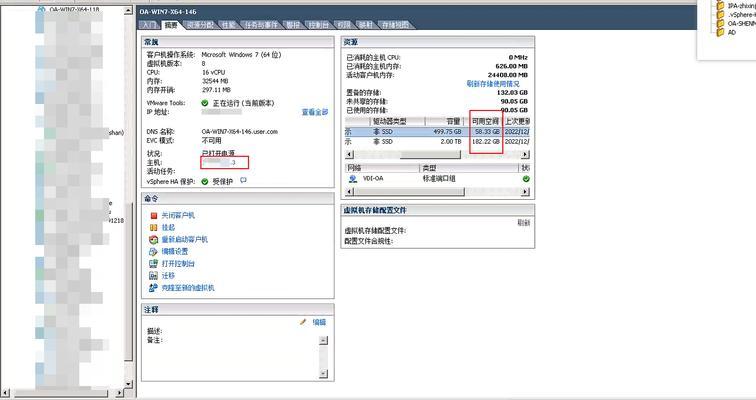Open the 入门 tab
756x400 pixels.
click(148, 25)
